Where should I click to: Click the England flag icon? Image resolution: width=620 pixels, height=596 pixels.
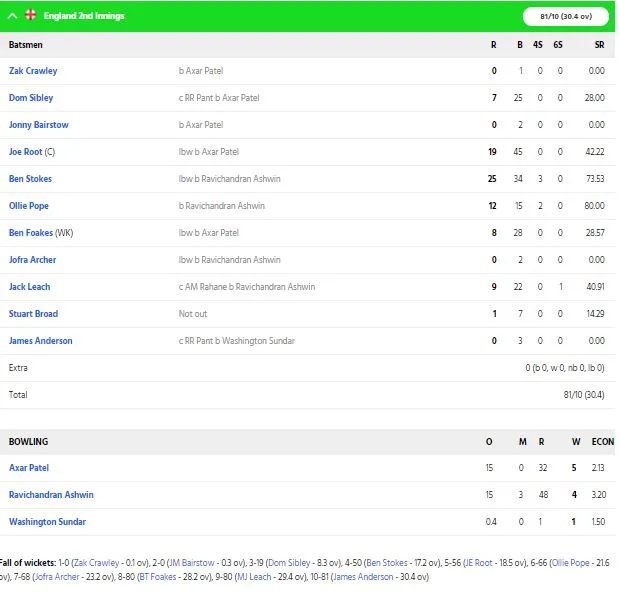pos(30,15)
